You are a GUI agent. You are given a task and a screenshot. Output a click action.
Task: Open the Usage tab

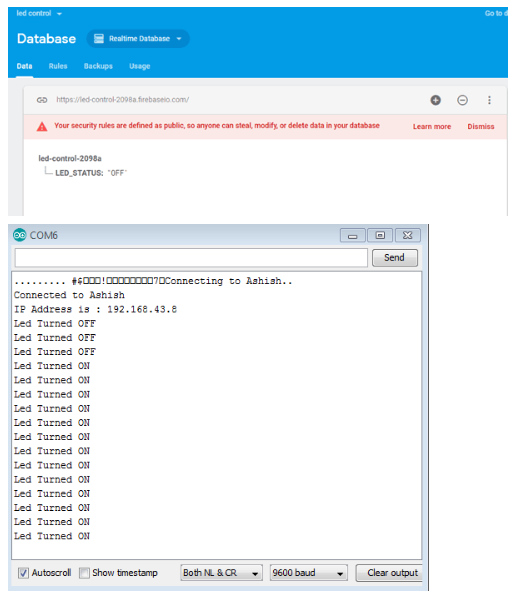[140, 66]
